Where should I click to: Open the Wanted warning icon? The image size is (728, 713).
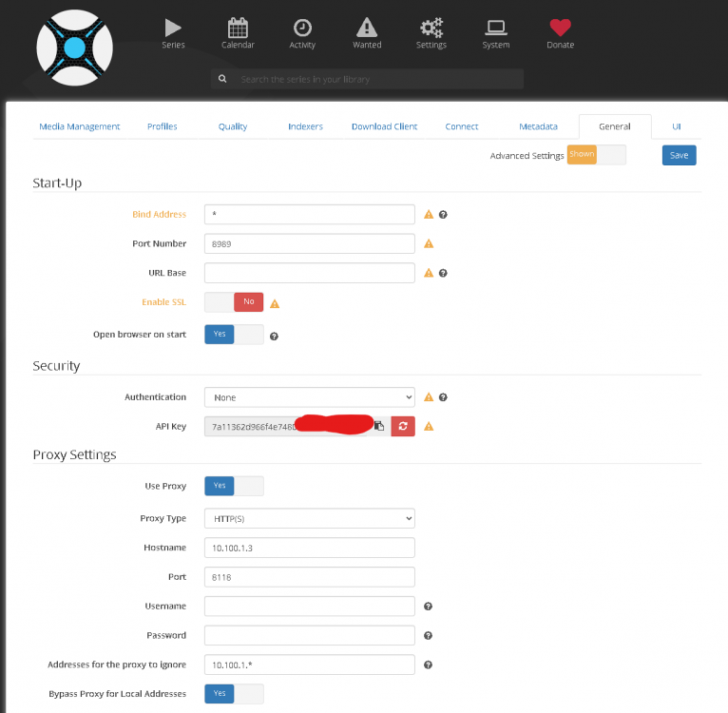pos(367,28)
